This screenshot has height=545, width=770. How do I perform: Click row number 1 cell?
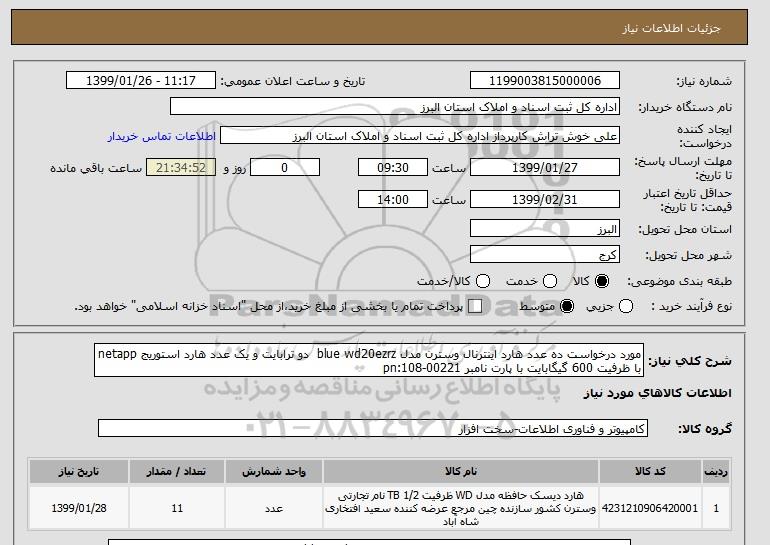point(716,508)
